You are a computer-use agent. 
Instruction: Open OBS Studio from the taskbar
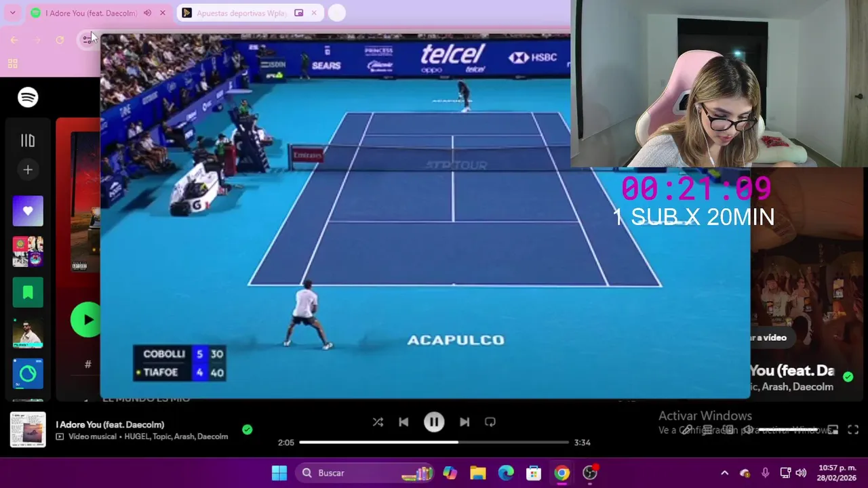coord(590,473)
